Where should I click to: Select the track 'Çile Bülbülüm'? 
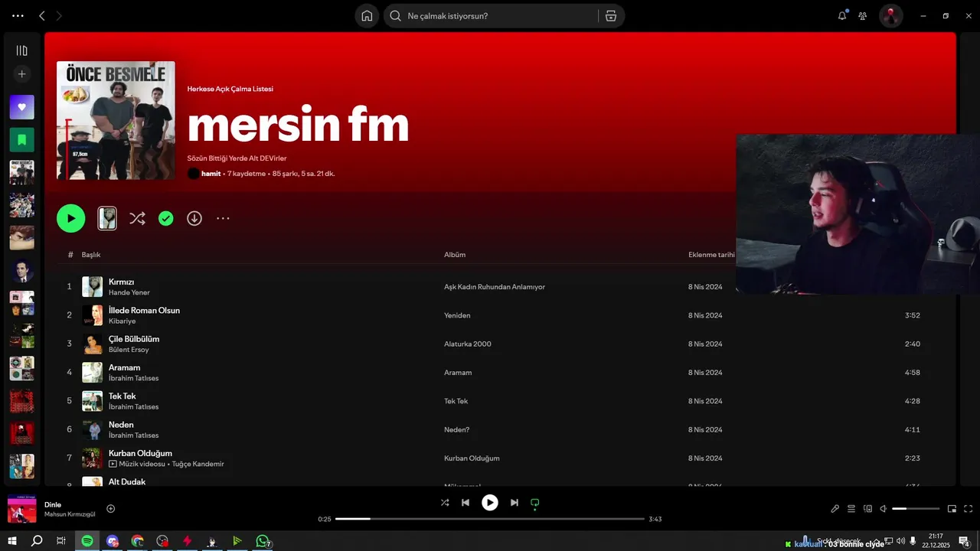pyautogui.click(x=134, y=339)
